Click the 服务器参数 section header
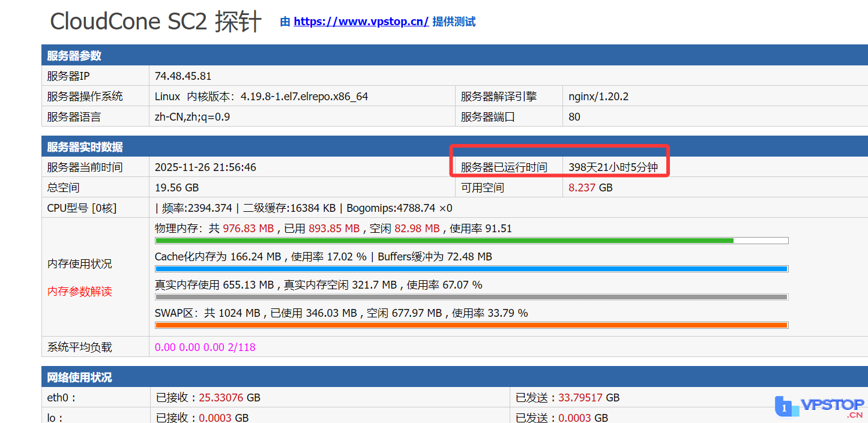The image size is (868, 423). tap(74, 56)
